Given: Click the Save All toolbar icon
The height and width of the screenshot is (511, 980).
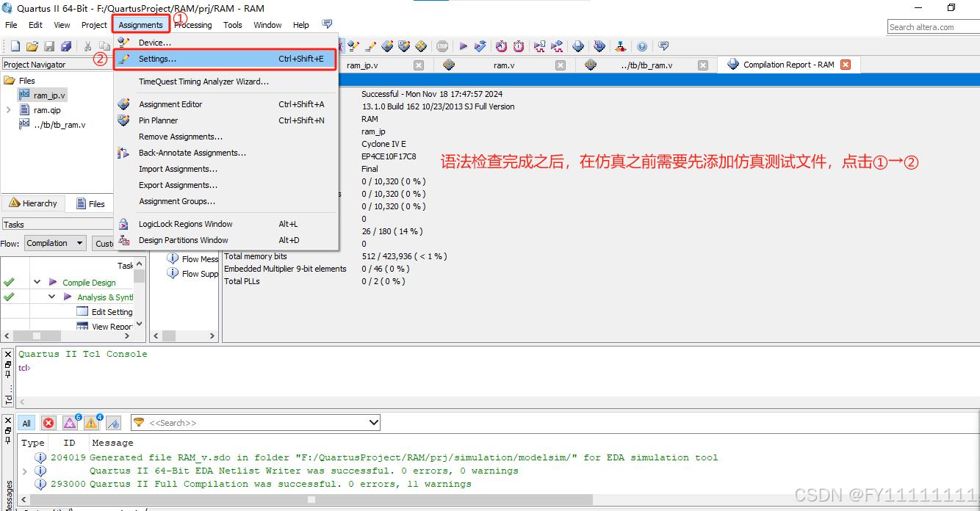Looking at the screenshot, I should 66,46.
